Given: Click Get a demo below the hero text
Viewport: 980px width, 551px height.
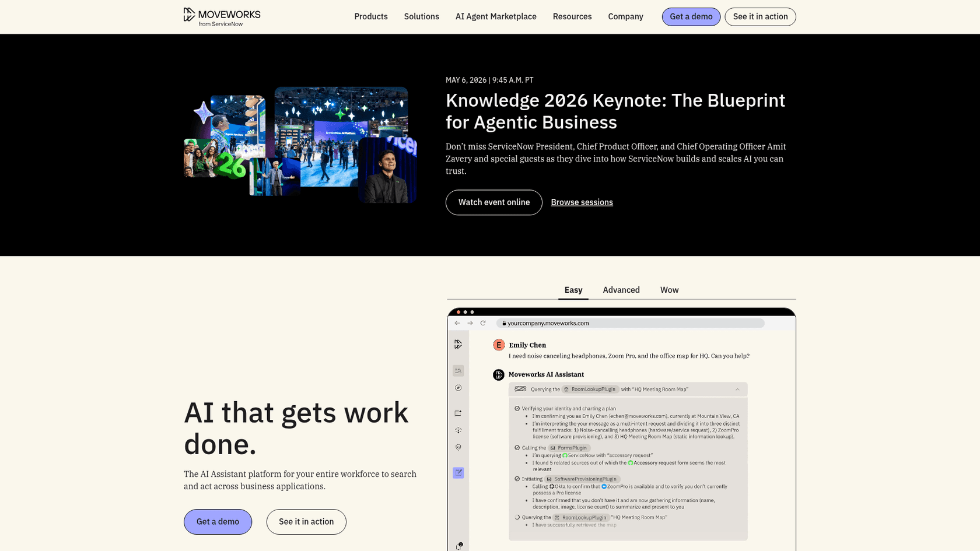Looking at the screenshot, I should click(x=218, y=522).
